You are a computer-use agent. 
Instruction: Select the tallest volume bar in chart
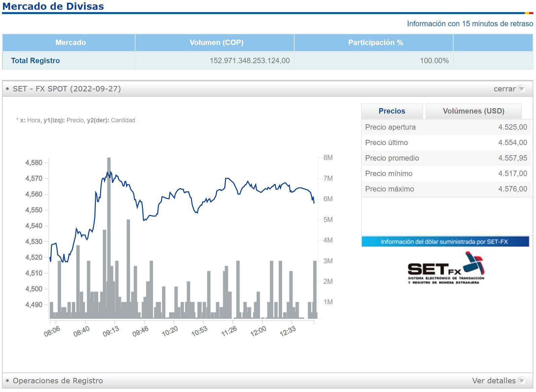click(x=109, y=235)
